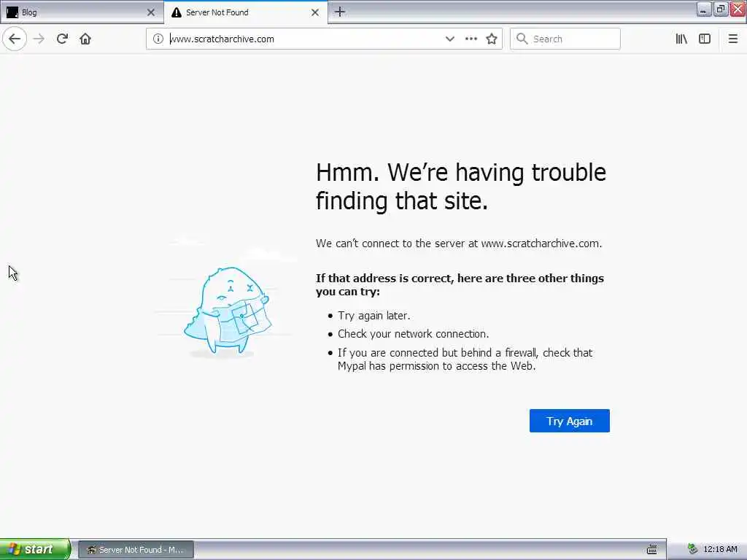The image size is (747, 560).
Task: Select Server Not Found taskbar button
Action: (136, 550)
